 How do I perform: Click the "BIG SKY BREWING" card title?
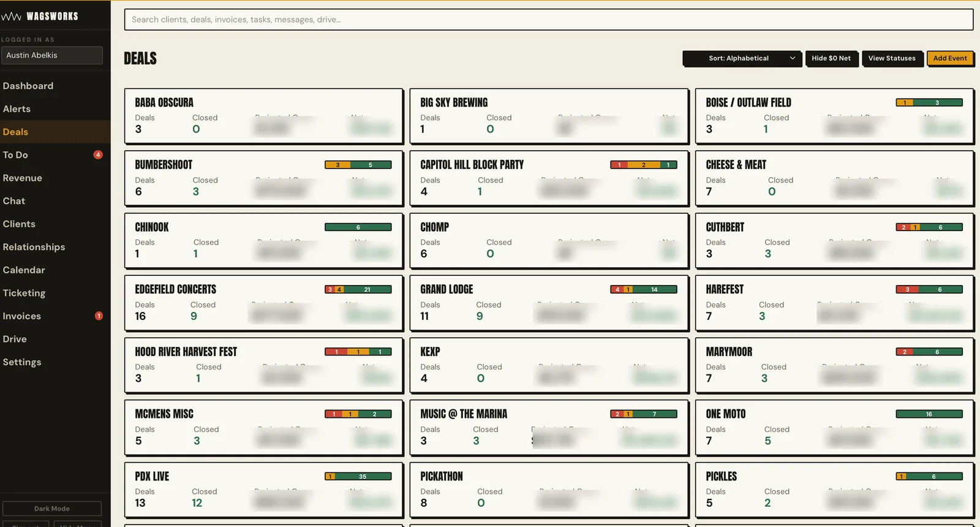click(454, 102)
